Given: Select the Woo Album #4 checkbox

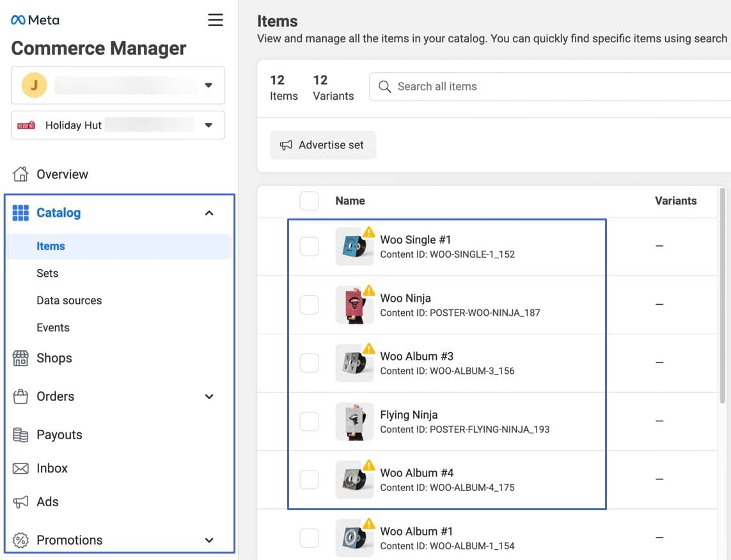Looking at the screenshot, I should coord(309,479).
